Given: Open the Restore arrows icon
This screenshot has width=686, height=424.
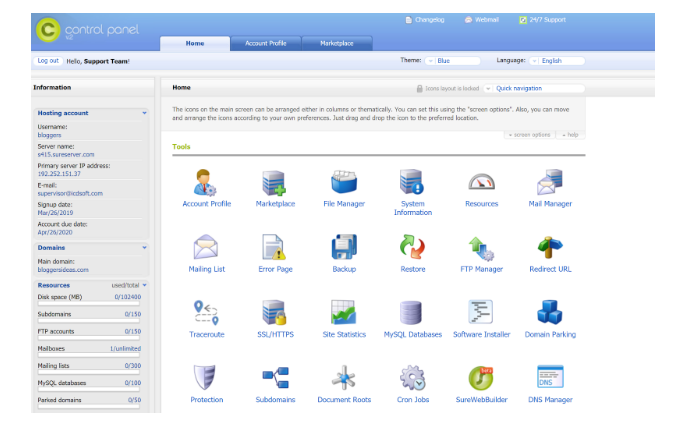Looking at the screenshot, I should click(412, 247).
